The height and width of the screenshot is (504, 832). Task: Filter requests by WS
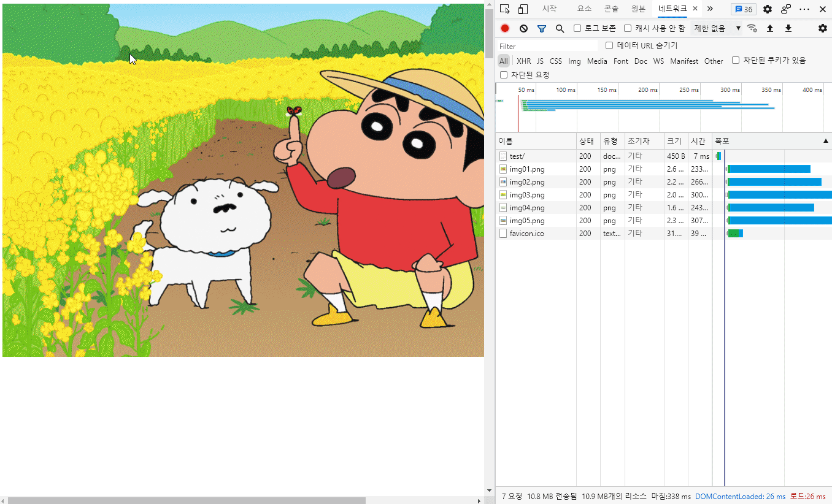coord(658,61)
